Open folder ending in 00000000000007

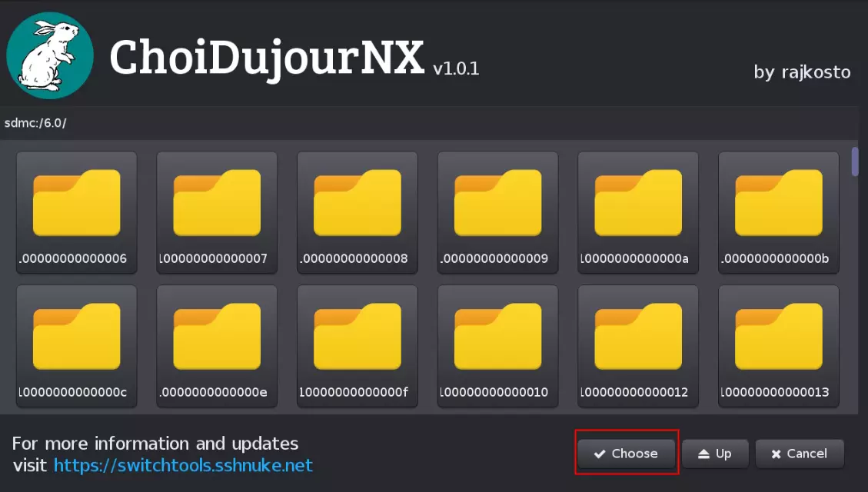tap(217, 212)
